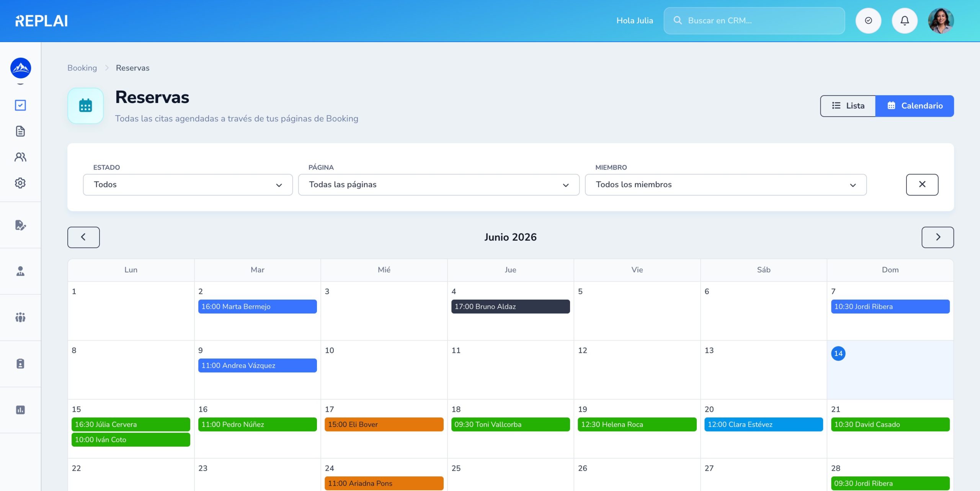
Task: Open the 17:00 Bruno Aldaz booking
Action: pos(511,307)
